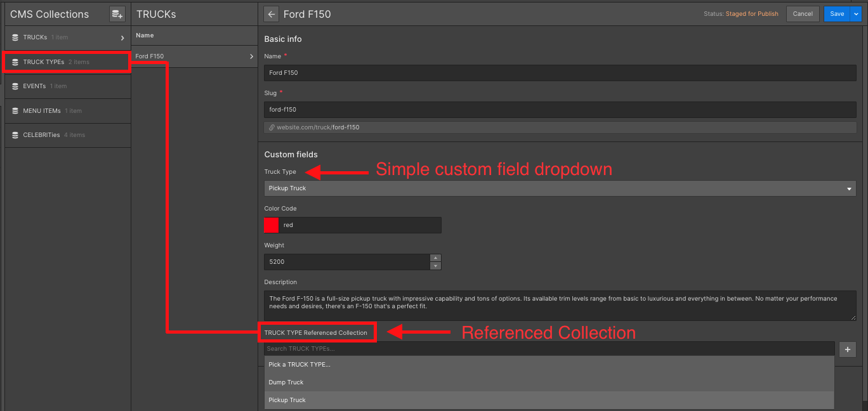Choose Dump Truck from the list

coord(549,382)
